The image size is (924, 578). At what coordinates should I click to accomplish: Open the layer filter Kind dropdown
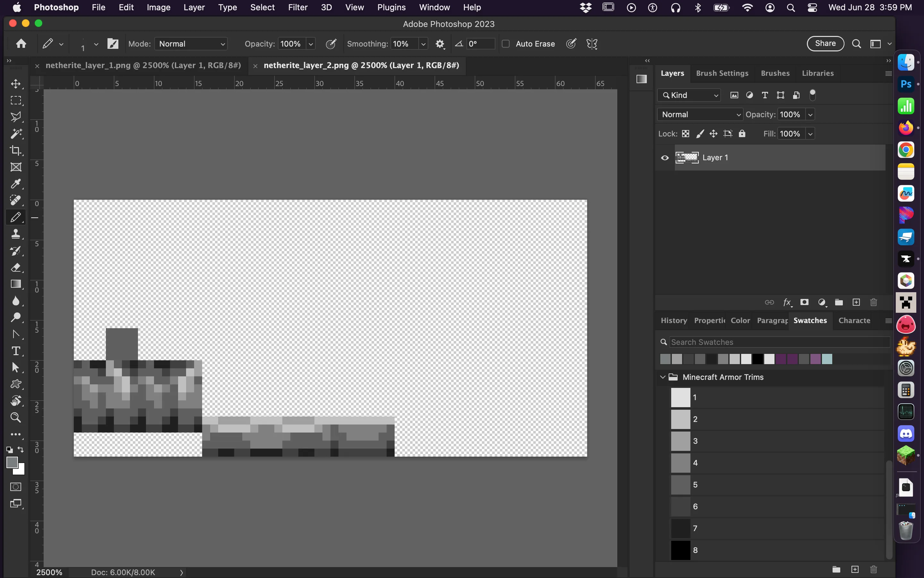(689, 95)
